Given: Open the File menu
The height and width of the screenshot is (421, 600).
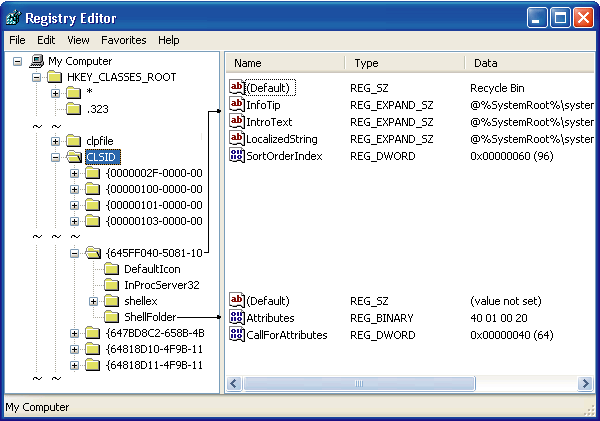Looking at the screenshot, I should click(17, 40).
